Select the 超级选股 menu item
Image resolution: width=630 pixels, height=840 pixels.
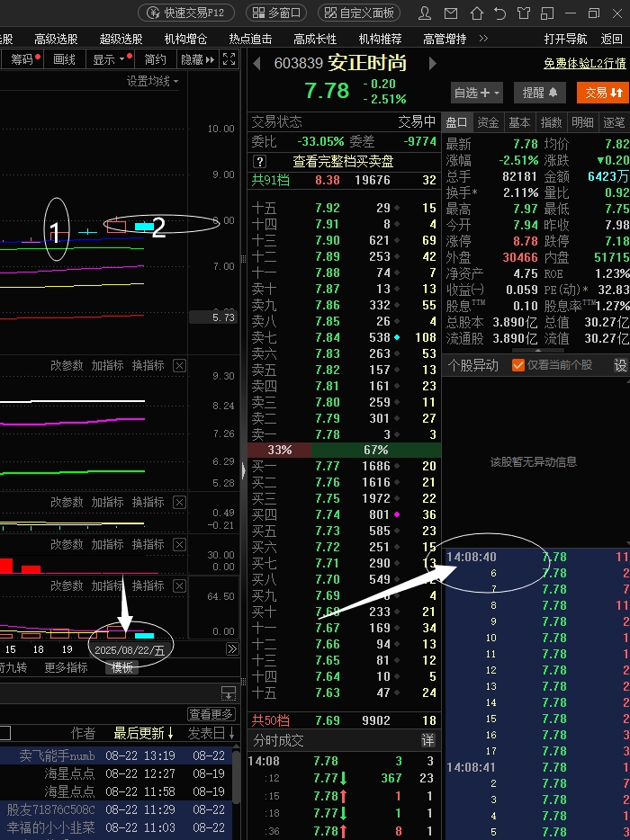121,39
